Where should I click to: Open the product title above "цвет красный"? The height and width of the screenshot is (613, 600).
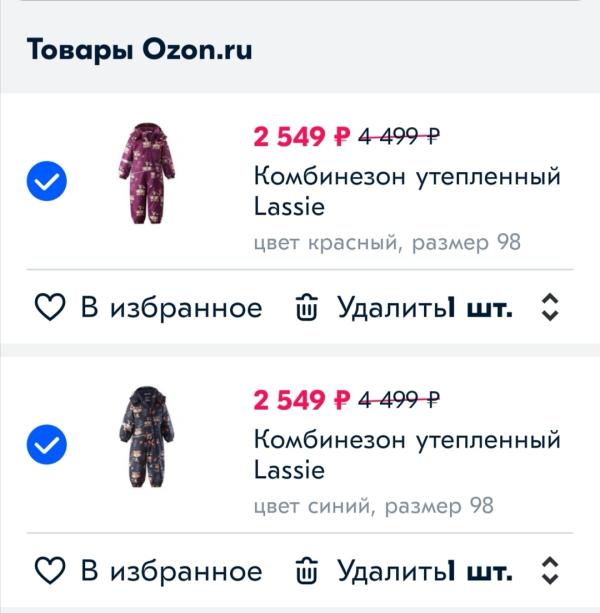pos(406,191)
